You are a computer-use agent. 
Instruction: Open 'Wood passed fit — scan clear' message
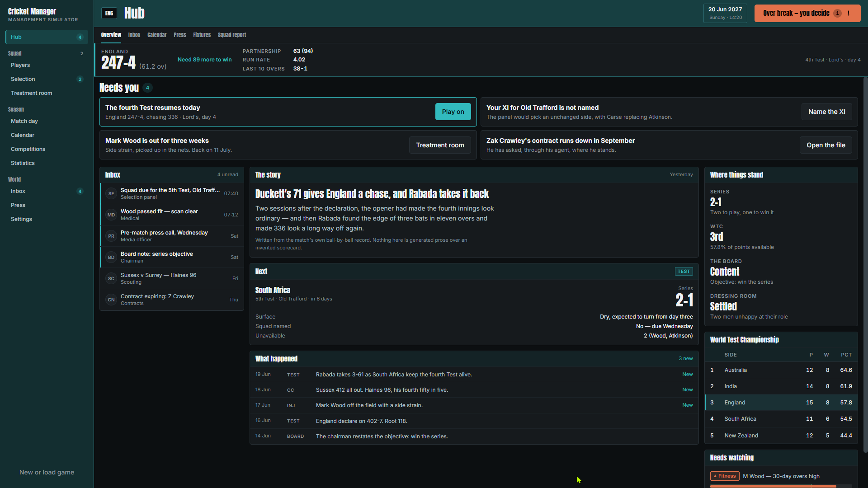coord(172,215)
